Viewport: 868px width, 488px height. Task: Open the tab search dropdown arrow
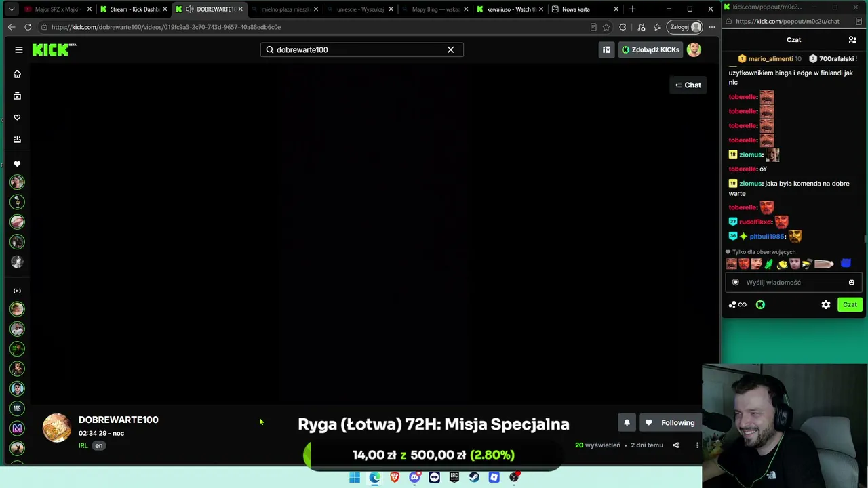pyautogui.click(x=12, y=9)
